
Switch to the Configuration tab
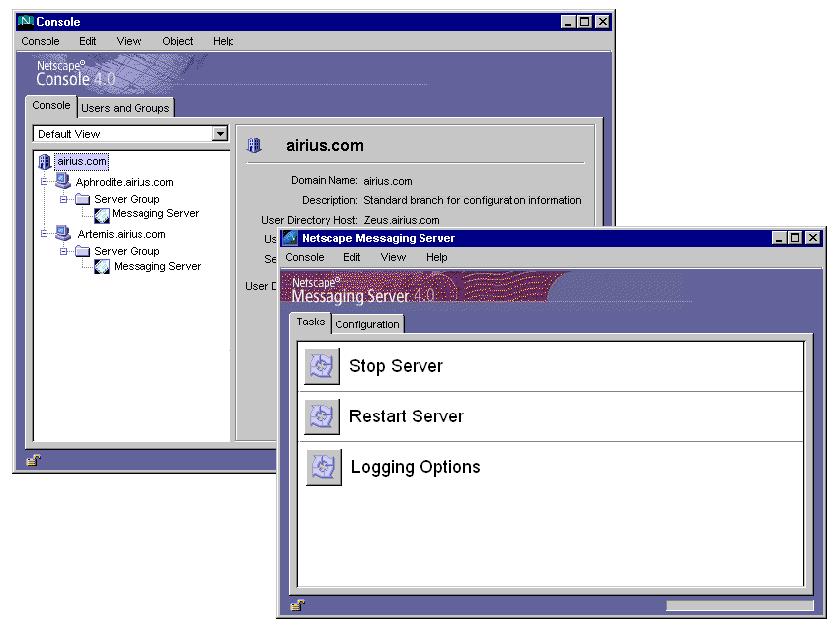[x=367, y=324]
